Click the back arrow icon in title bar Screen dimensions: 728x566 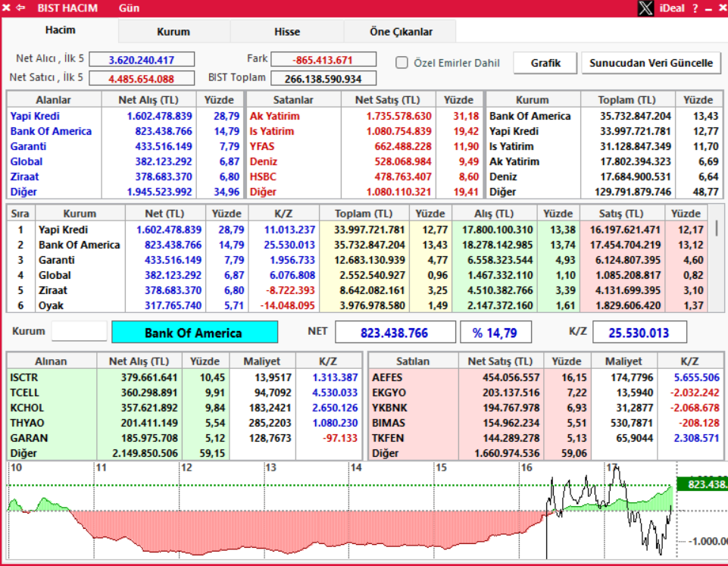pos(20,8)
